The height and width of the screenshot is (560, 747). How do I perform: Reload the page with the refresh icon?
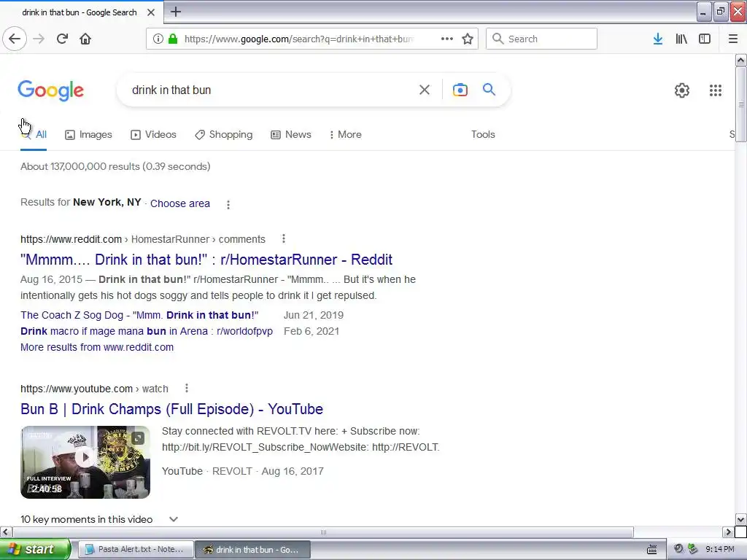tap(62, 39)
